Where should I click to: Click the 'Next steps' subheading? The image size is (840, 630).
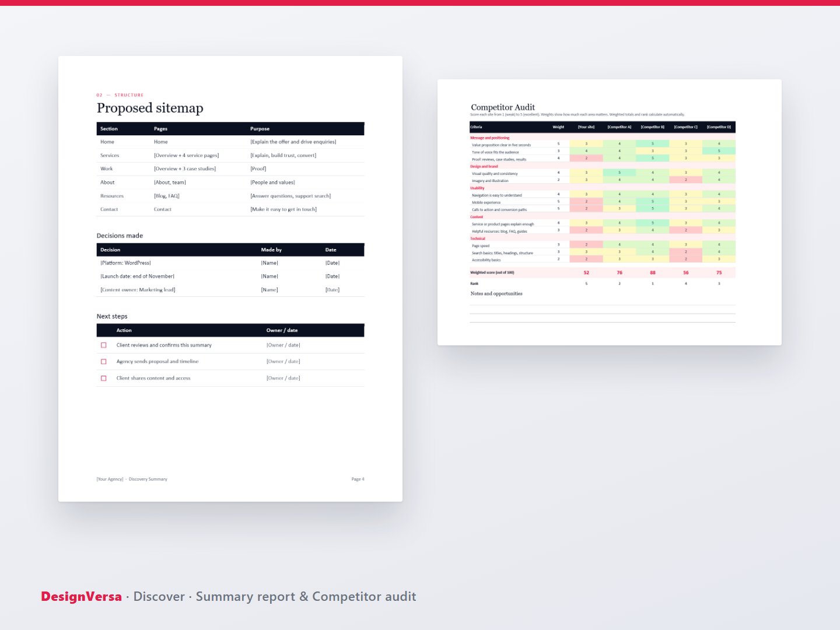point(112,316)
